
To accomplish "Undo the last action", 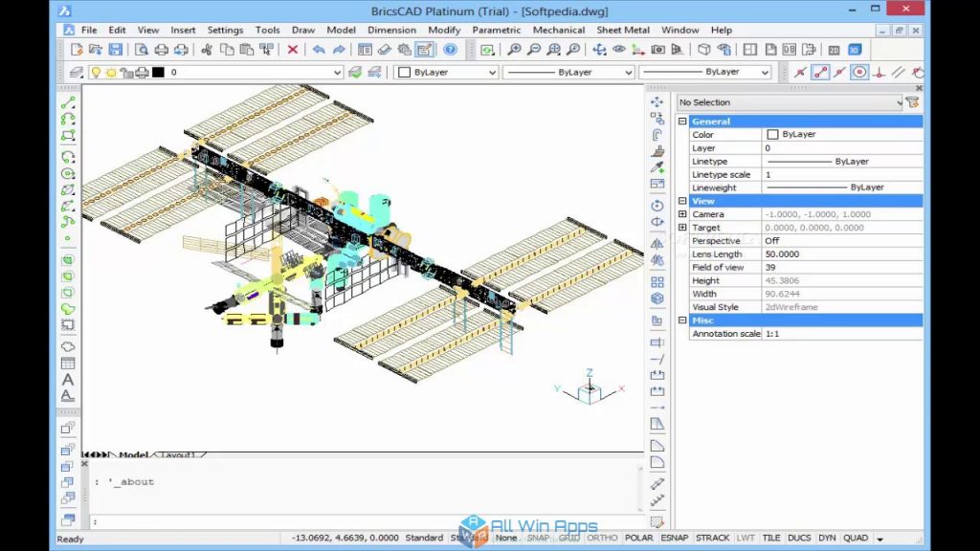I will pos(319,50).
